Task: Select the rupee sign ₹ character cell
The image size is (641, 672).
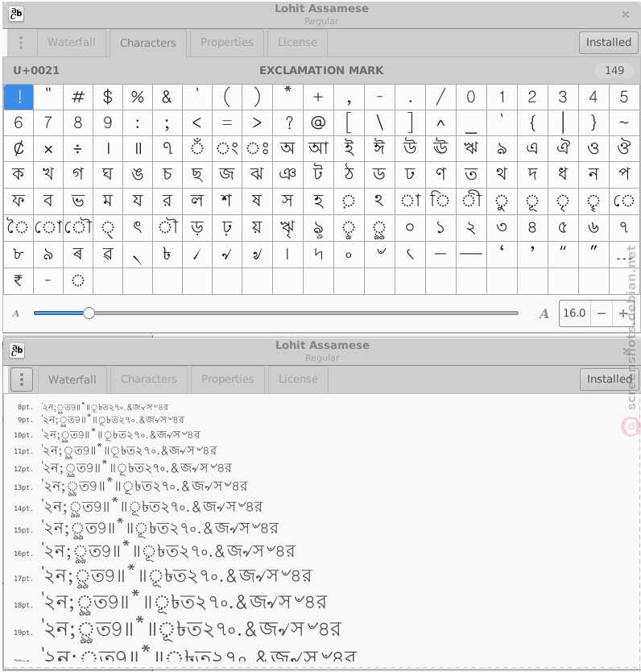Action: click(19, 281)
